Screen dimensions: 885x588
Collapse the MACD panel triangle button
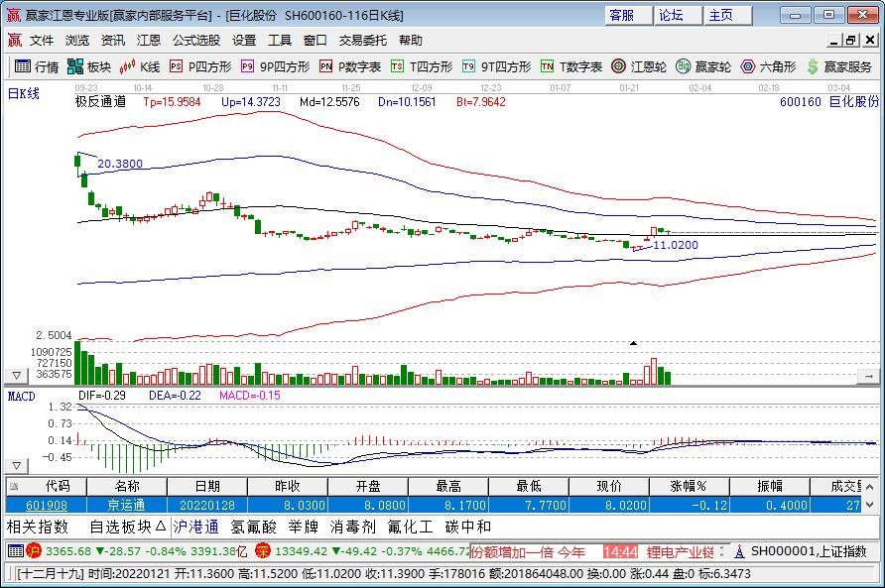tap(16, 466)
